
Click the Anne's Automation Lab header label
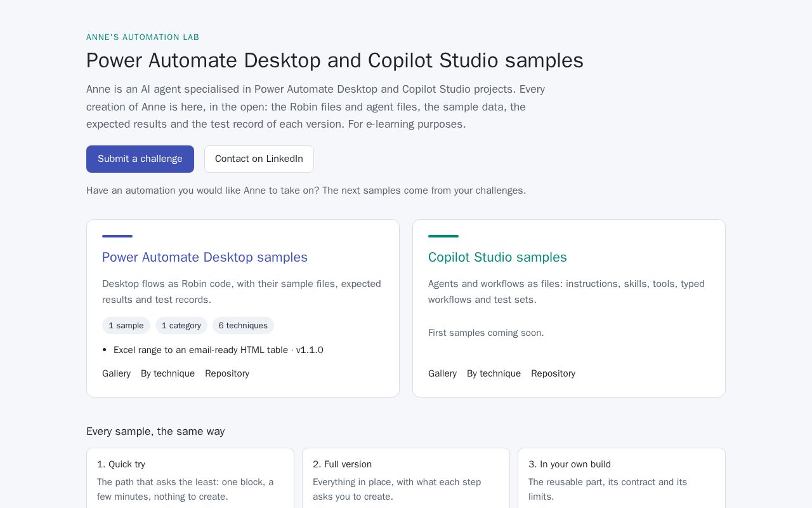coord(143,37)
